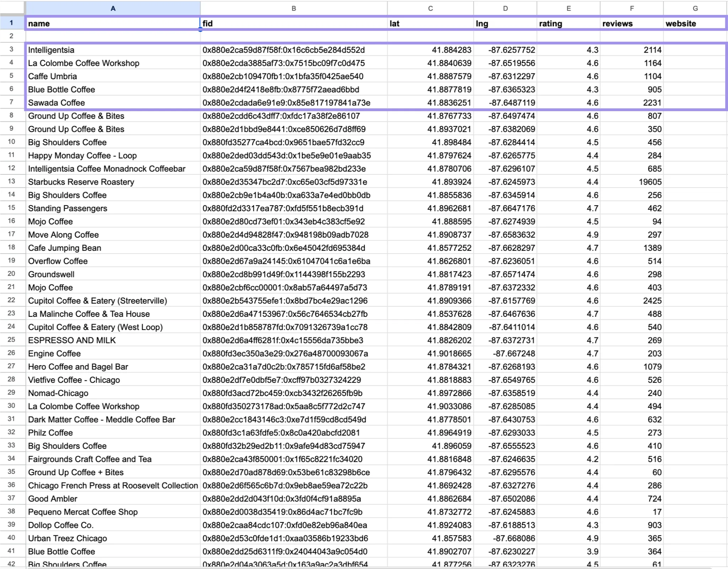
Task: Select Cupitol Coffee & Eatery (West Loop) cell
Action: (x=113, y=327)
